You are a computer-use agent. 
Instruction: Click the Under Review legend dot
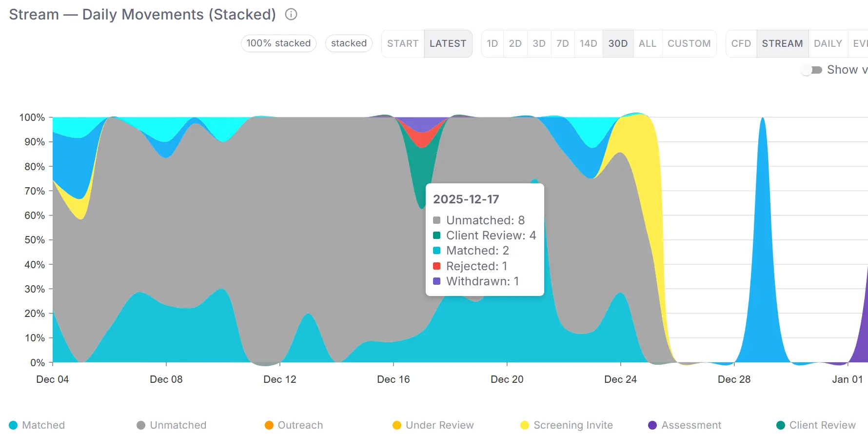(396, 425)
